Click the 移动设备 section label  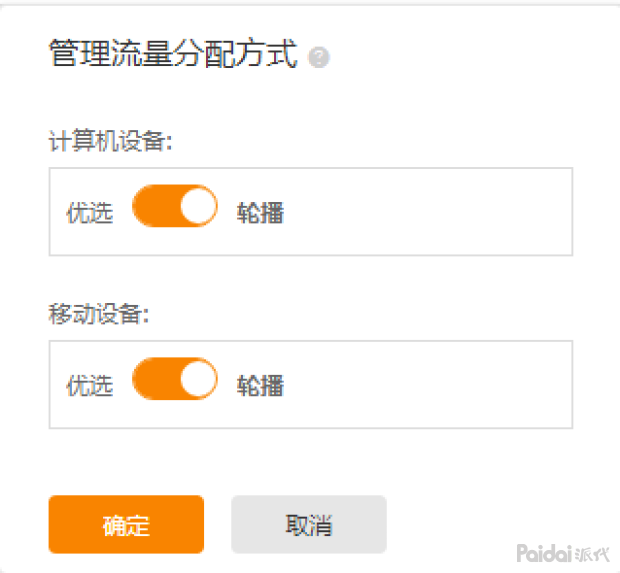98,315
